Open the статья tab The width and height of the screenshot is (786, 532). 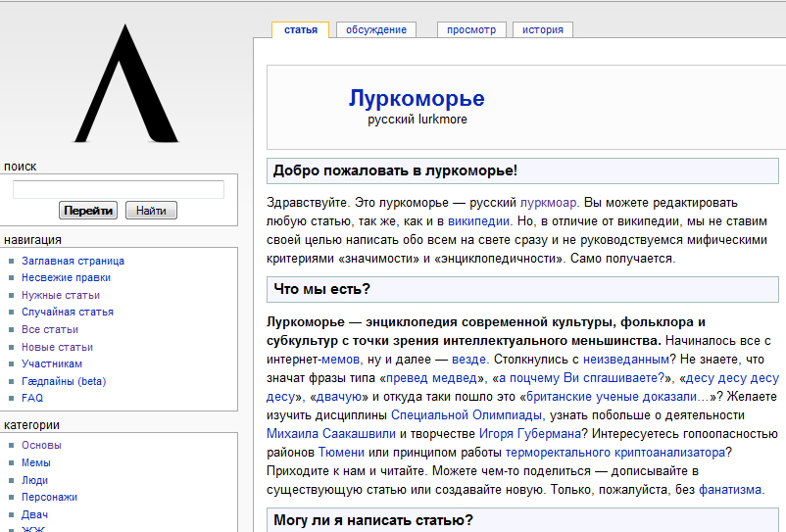300,30
